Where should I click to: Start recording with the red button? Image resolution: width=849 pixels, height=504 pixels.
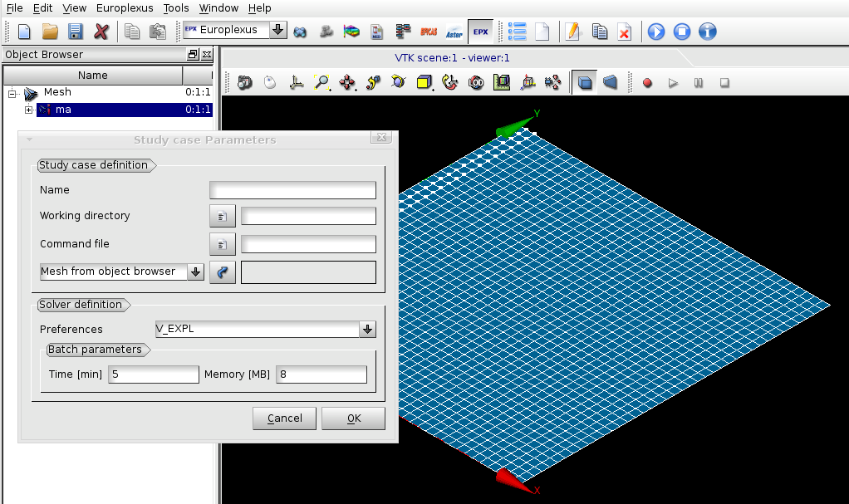pyautogui.click(x=647, y=83)
